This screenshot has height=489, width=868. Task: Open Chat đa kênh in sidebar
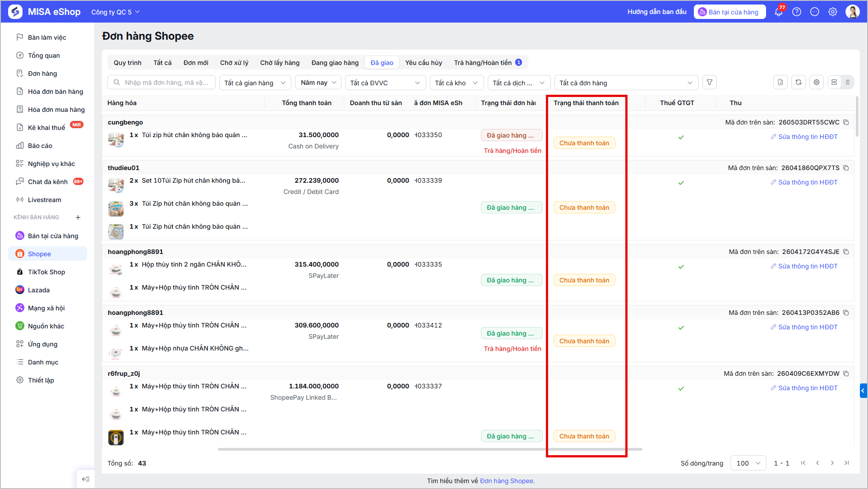point(48,182)
